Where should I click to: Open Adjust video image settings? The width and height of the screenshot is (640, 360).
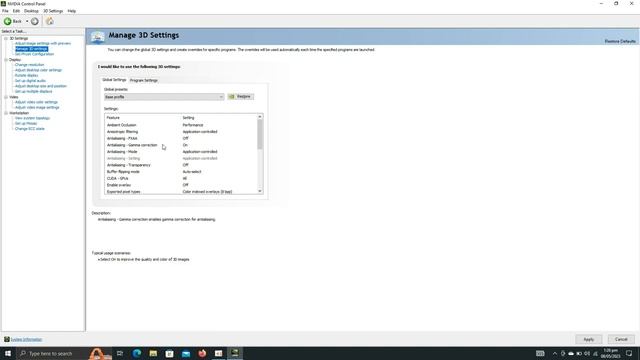click(x=37, y=107)
